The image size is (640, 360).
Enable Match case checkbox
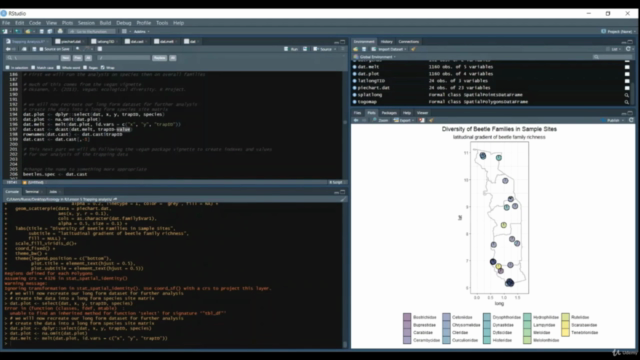point(33,67)
